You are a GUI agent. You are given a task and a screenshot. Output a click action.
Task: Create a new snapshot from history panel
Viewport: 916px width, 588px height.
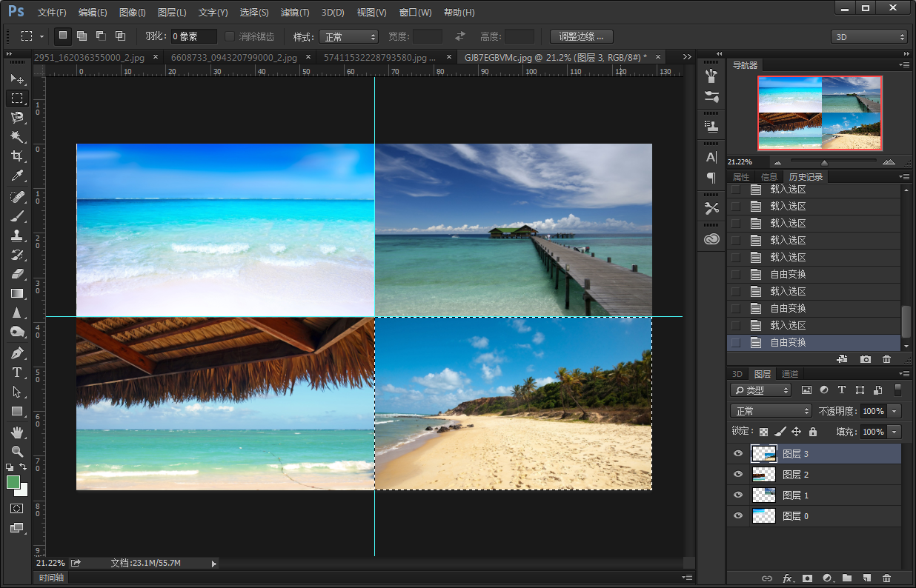[x=865, y=359]
